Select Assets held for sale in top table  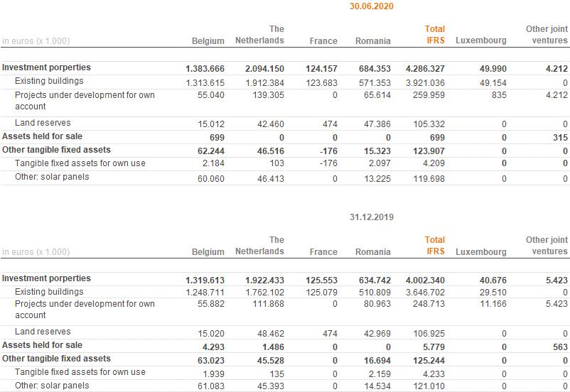point(42,136)
